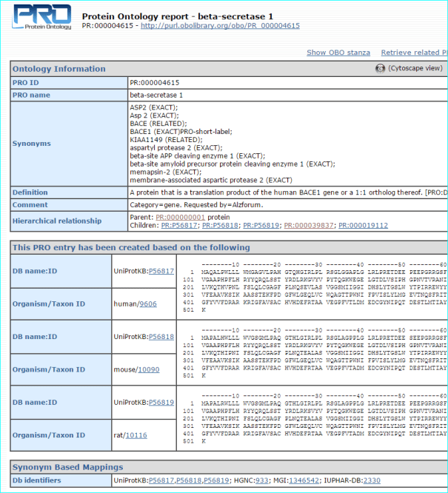Click the Show OBO stanza link
The image size is (448, 493).
pos(337,53)
